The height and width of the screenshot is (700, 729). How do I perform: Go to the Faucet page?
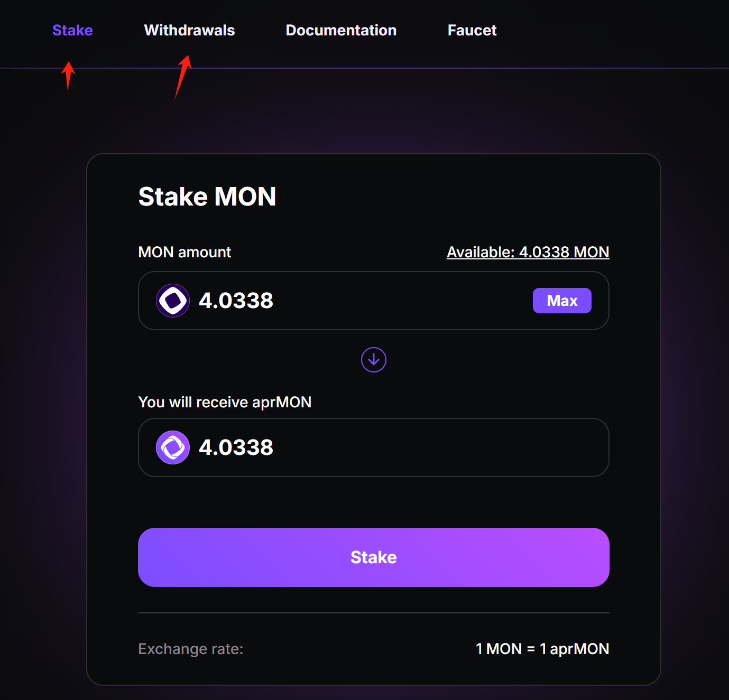tap(472, 31)
